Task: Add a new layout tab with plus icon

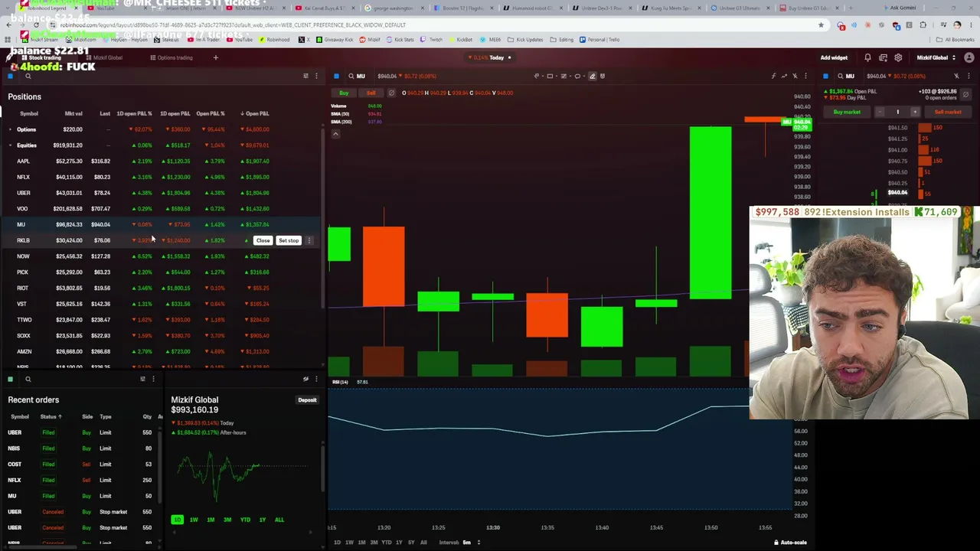Action: 215,57
